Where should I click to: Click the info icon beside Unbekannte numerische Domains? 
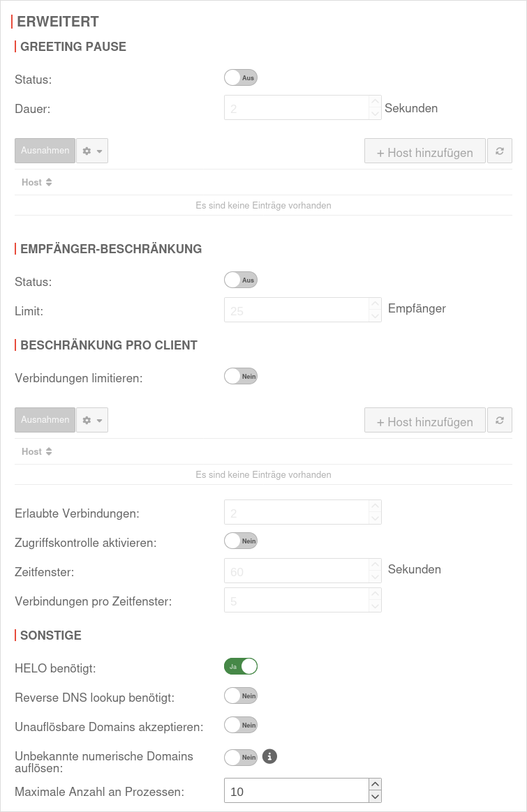click(270, 756)
